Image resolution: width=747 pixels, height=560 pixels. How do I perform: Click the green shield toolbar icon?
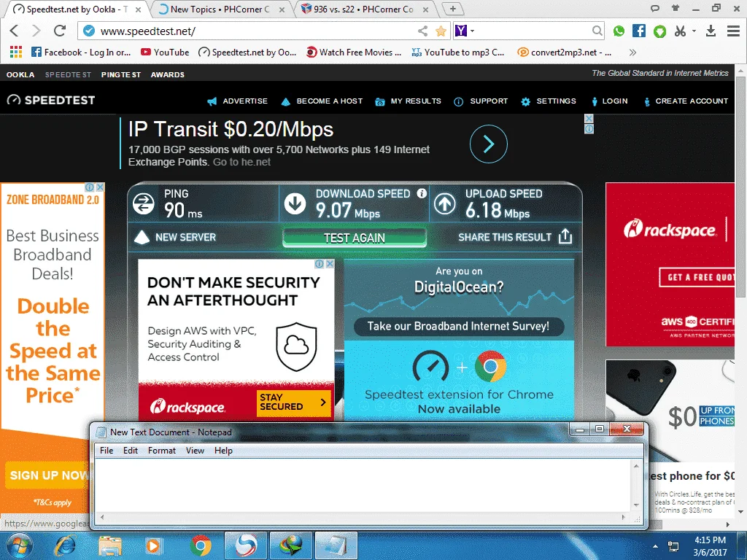click(659, 31)
